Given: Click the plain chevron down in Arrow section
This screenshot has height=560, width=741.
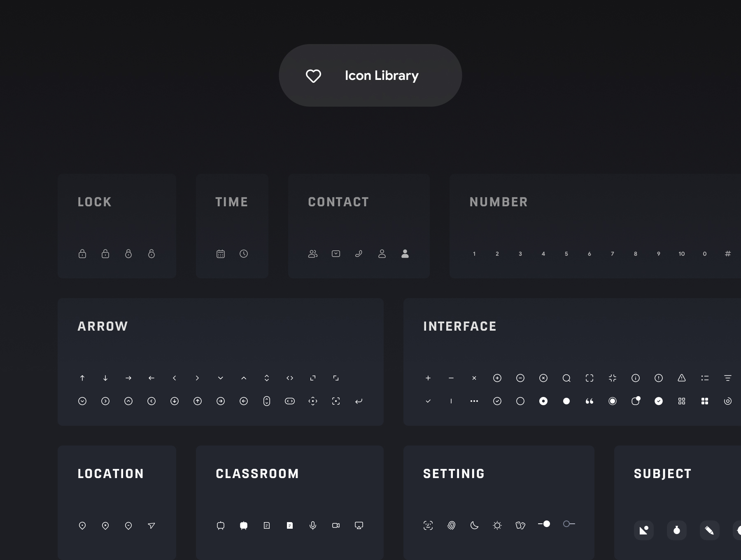Looking at the screenshot, I should [x=221, y=378].
